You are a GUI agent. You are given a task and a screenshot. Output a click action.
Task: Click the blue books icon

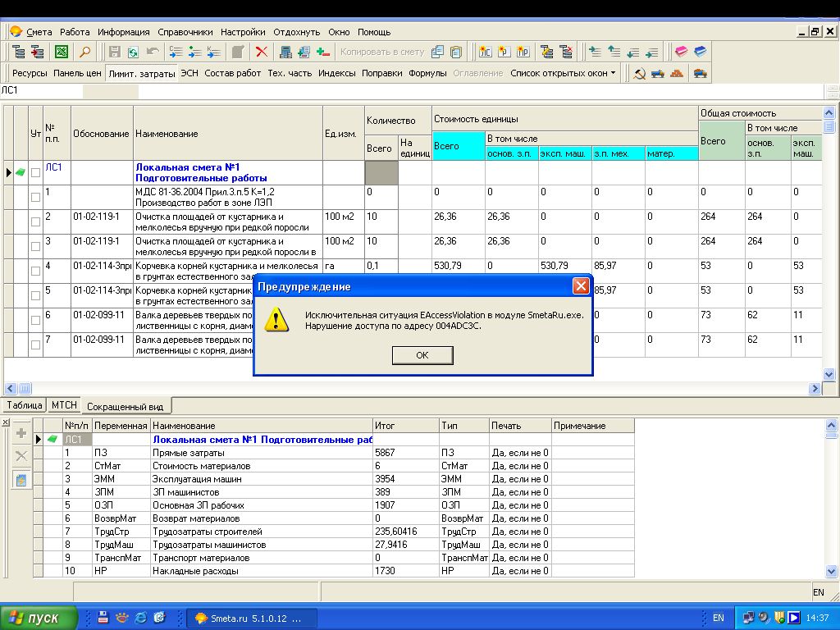click(x=701, y=52)
